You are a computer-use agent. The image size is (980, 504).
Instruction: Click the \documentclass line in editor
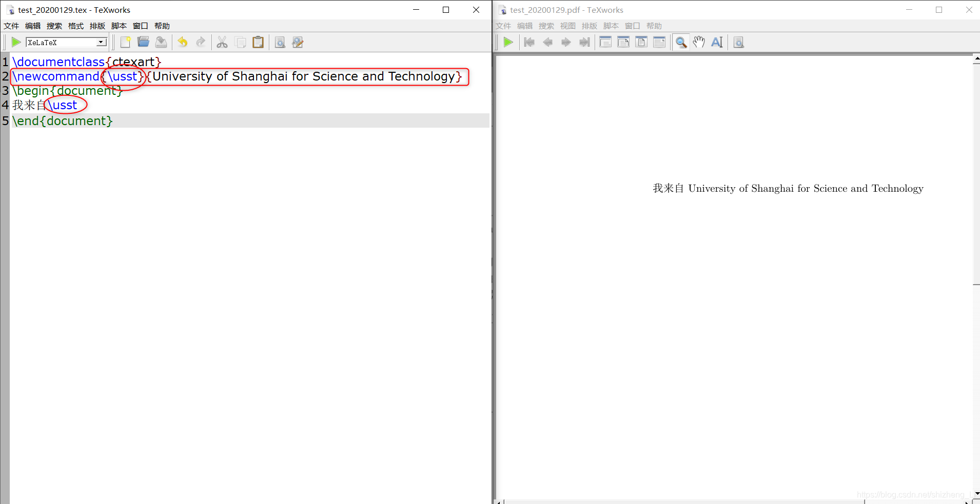click(87, 62)
